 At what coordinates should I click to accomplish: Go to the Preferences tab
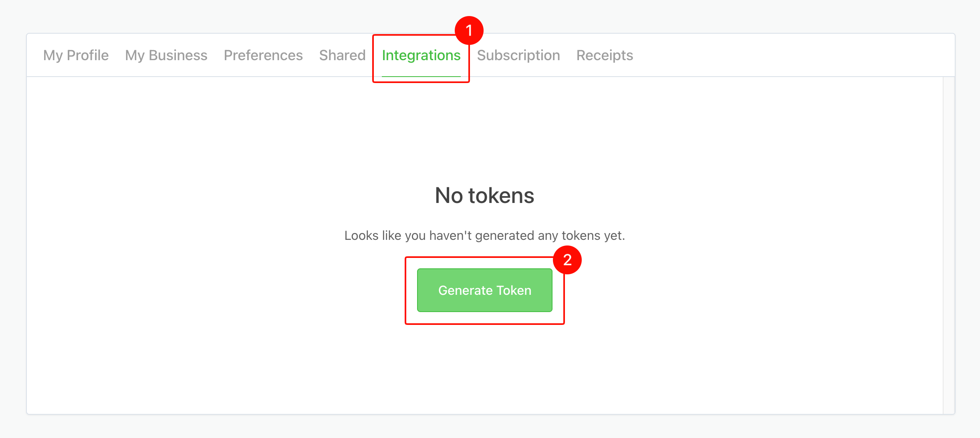[263, 55]
